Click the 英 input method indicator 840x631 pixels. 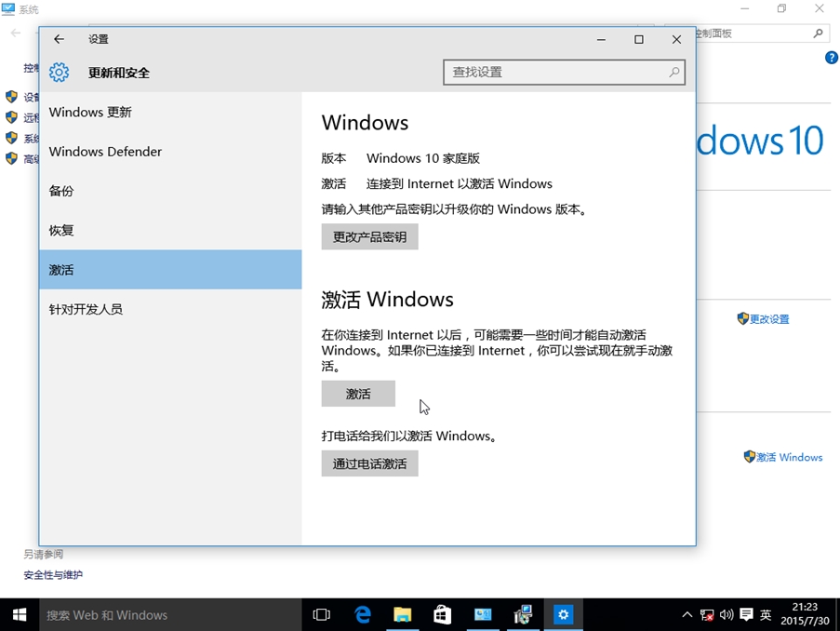click(766, 615)
